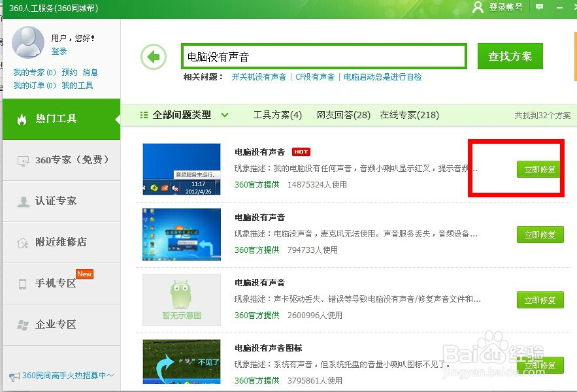
Task: Click the green back arrow icon
Action: click(x=154, y=57)
